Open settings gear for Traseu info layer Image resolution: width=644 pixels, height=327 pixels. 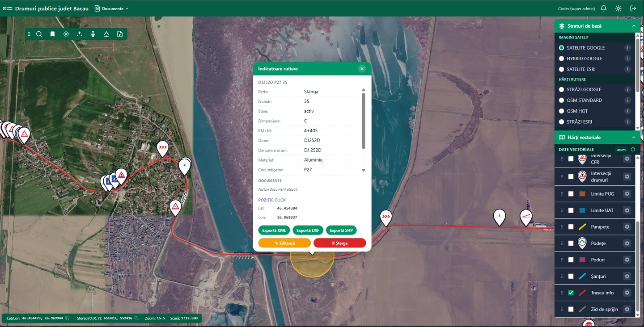tap(627, 293)
